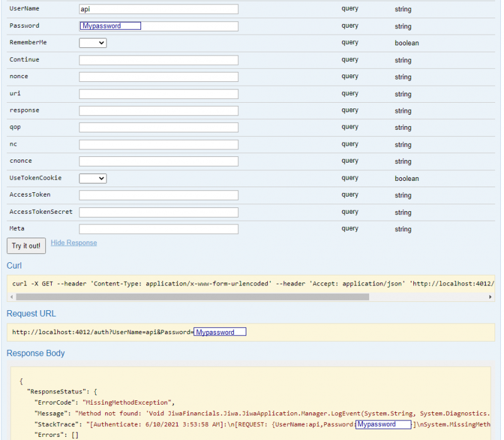The image size is (504, 440).
Task: Click the Try it out! button
Action: pos(25,246)
